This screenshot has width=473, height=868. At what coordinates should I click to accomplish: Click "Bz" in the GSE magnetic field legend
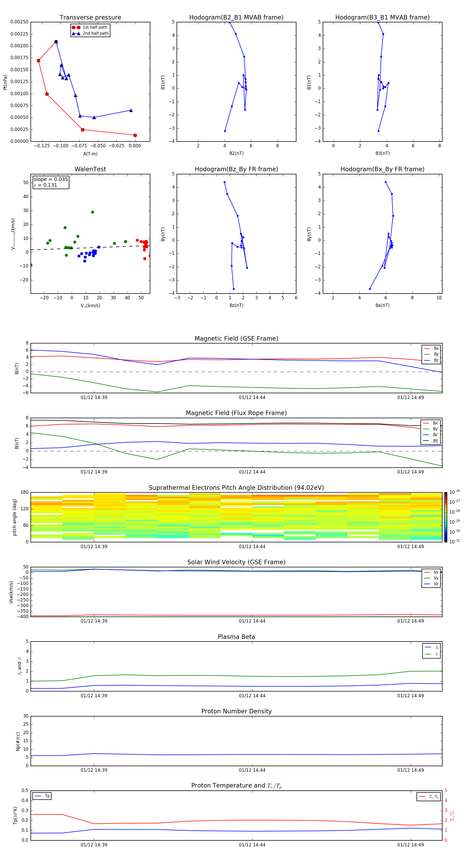[x=431, y=360]
